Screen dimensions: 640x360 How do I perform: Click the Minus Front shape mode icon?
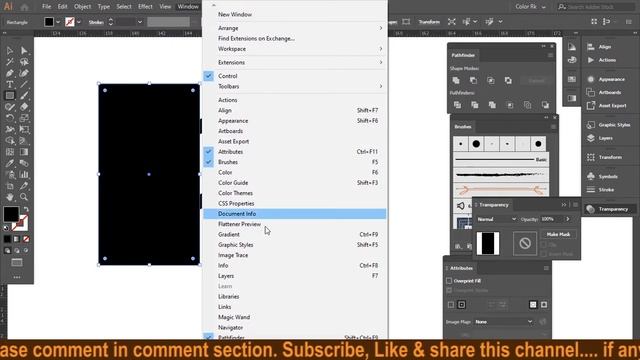[473, 80]
